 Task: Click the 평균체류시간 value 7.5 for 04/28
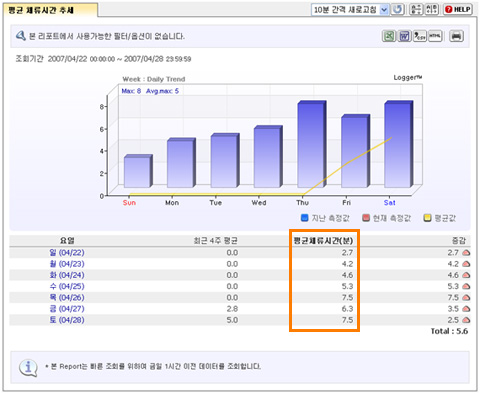click(347, 320)
